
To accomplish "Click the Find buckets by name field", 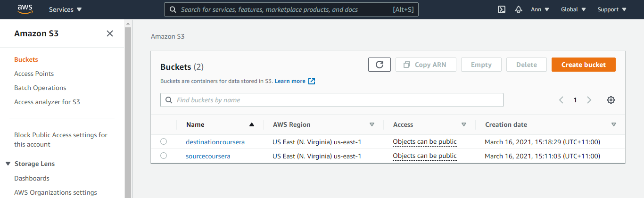I will [332, 100].
